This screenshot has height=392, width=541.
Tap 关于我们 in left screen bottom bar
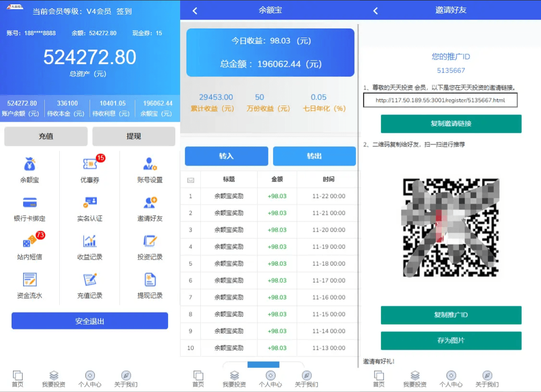(126, 379)
